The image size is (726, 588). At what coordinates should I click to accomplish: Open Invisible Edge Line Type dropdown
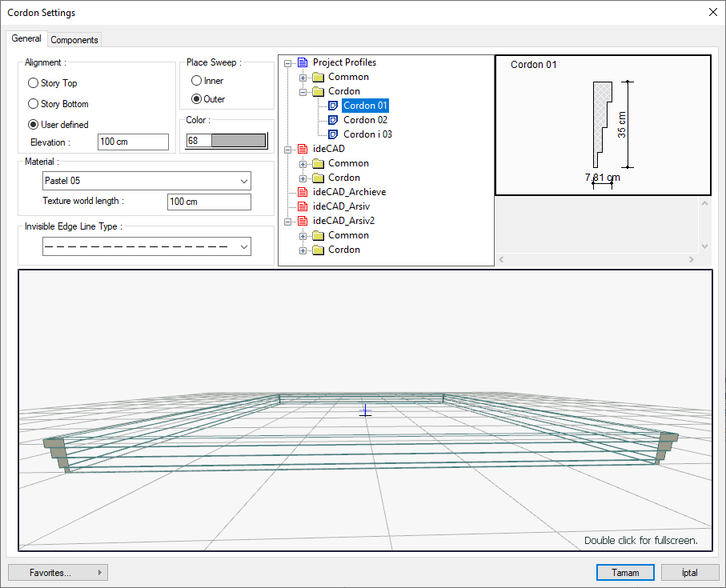click(146, 247)
